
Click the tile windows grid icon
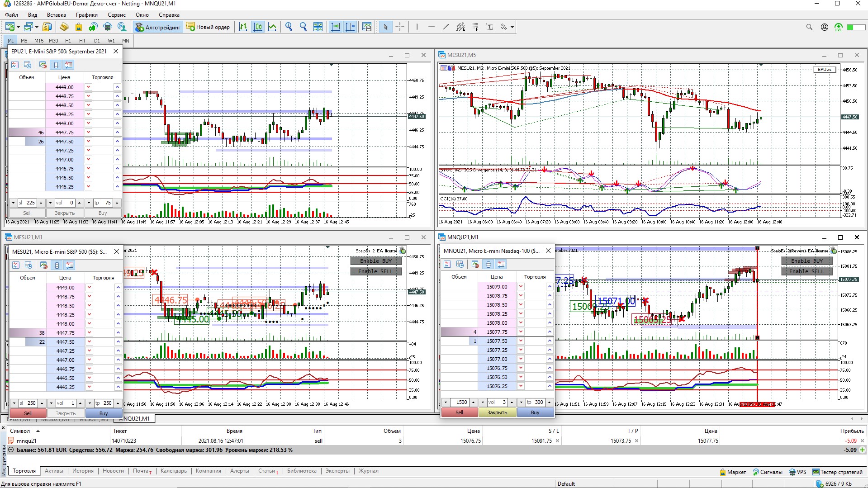318,27
